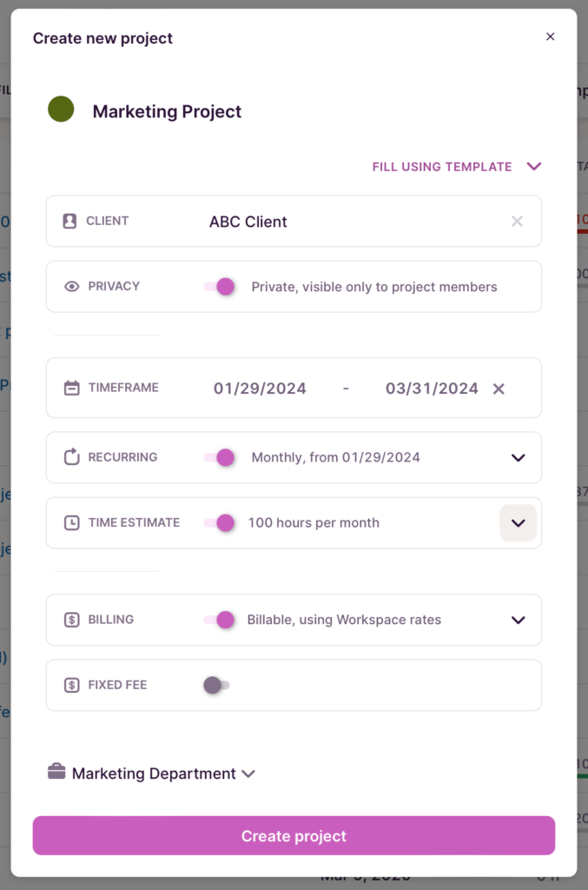The image size is (588, 890).
Task: Expand the Time Estimate options chevron
Action: tap(518, 522)
